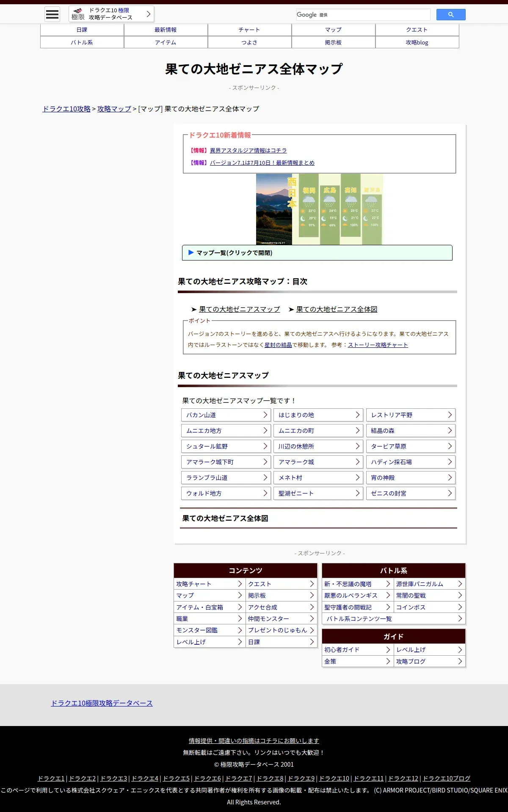Open 聖守護者の闘戦記 in バトル系 panel

[x=358, y=607]
